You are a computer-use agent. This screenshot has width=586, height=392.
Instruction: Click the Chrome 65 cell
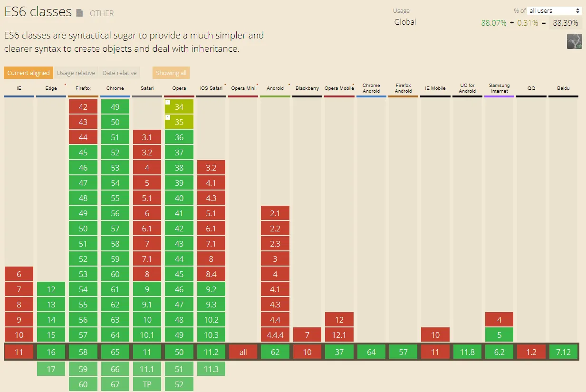115,352
